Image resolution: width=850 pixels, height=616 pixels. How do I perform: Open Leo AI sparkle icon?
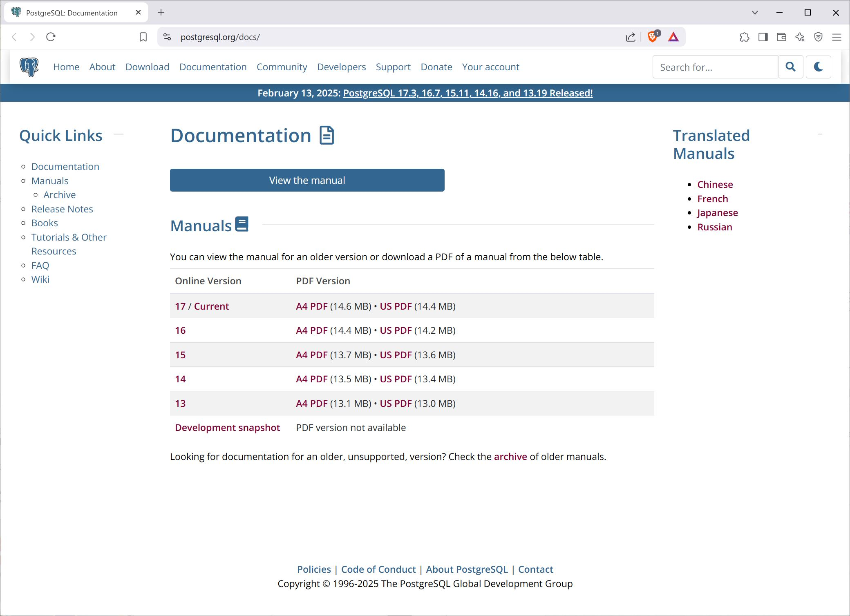(800, 37)
